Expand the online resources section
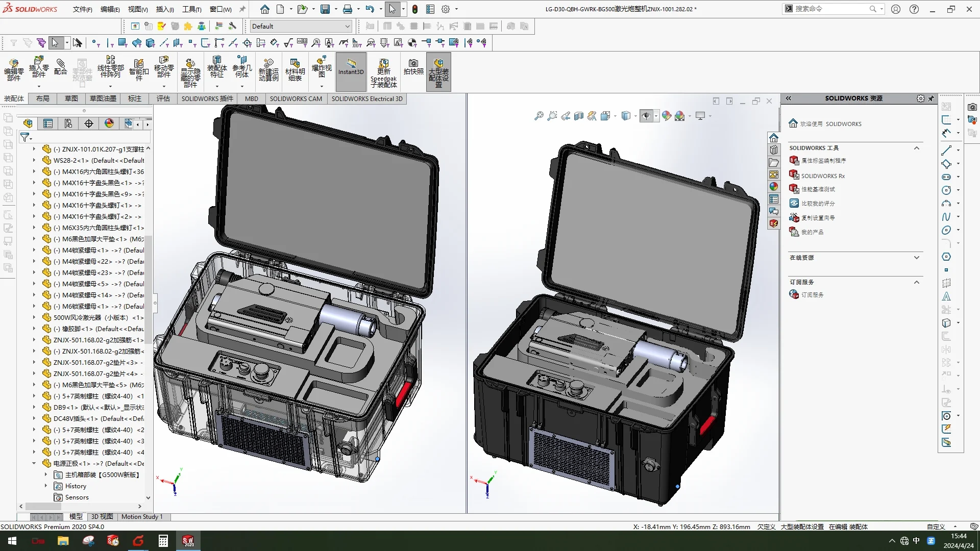Screen dimensions: 980x551 click(x=916, y=258)
